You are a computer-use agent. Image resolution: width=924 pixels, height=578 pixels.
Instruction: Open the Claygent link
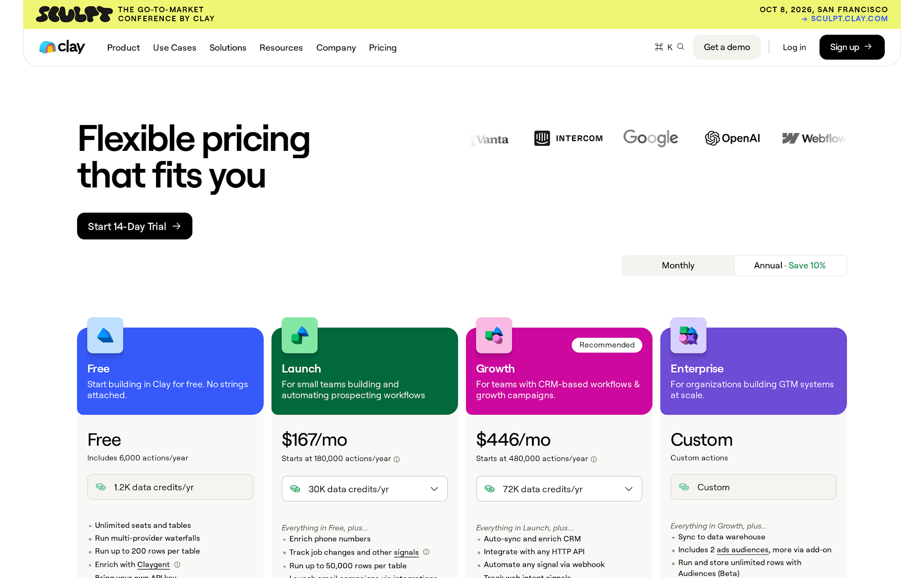point(153,564)
